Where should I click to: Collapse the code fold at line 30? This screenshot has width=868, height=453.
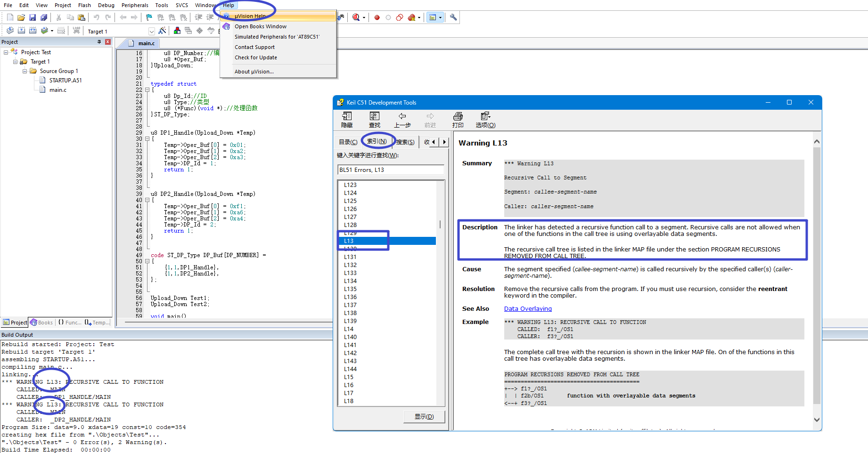pyautogui.click(x=147, y=139)
